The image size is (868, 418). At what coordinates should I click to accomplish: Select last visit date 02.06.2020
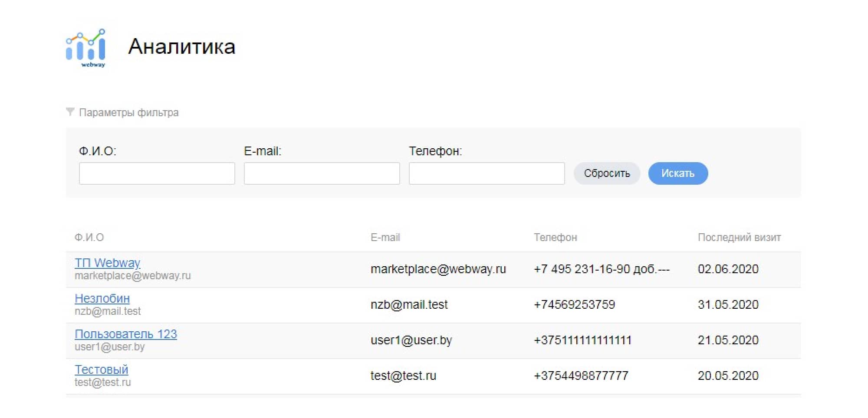[728, 269]
